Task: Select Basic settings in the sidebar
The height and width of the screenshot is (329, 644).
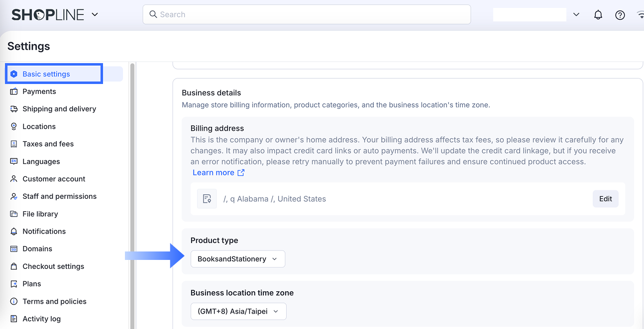Action: pos(46,74)
